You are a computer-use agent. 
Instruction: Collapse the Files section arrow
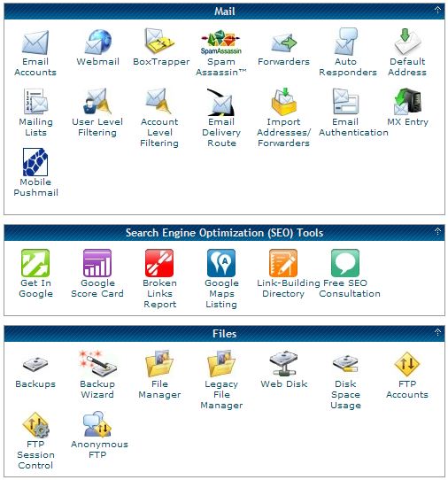coord(437,332)
